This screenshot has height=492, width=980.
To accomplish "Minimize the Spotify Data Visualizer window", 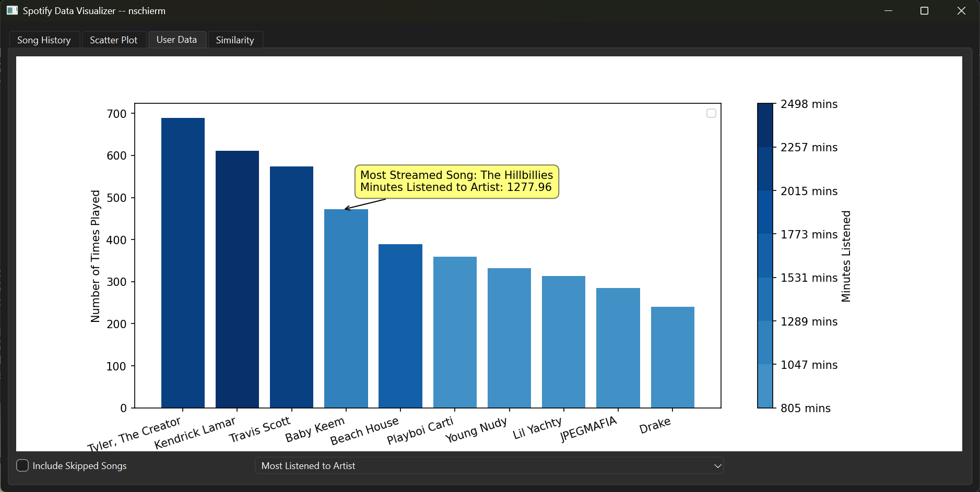I will tap(888, 11).
